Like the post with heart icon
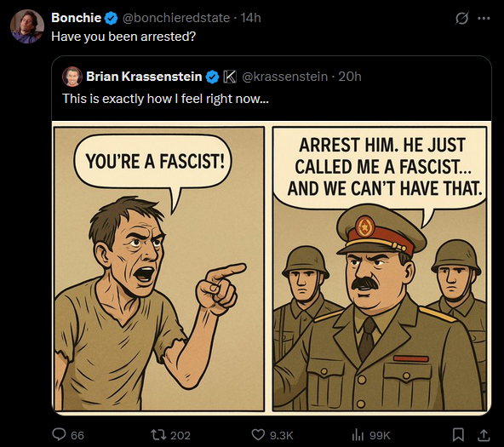This screenshot has width=504, height=447. (258, 435)
